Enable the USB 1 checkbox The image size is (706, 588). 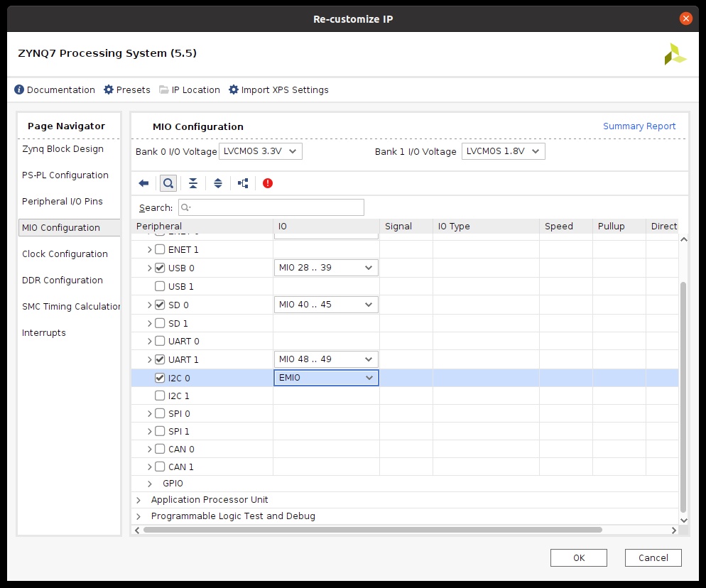160,286
